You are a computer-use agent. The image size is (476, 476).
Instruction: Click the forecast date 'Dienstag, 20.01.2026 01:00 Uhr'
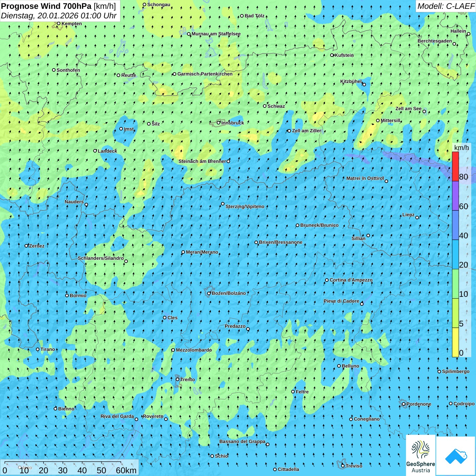(x=59, y=16)
